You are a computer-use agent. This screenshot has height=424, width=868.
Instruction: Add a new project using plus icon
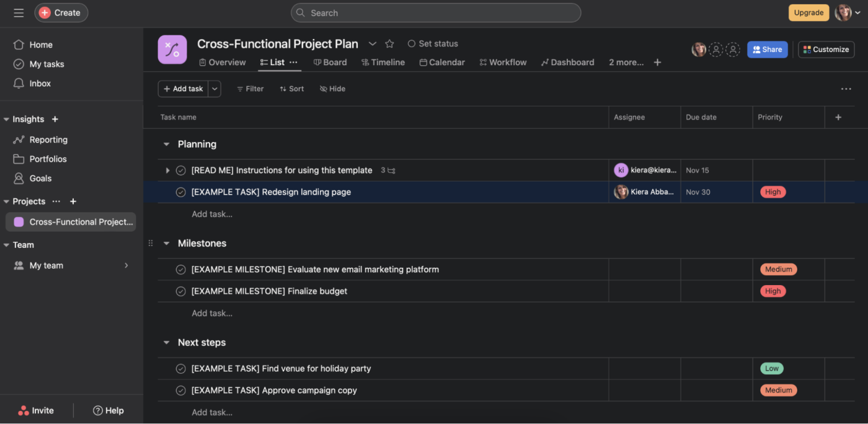pyautogui.click(x=73, y=201)
